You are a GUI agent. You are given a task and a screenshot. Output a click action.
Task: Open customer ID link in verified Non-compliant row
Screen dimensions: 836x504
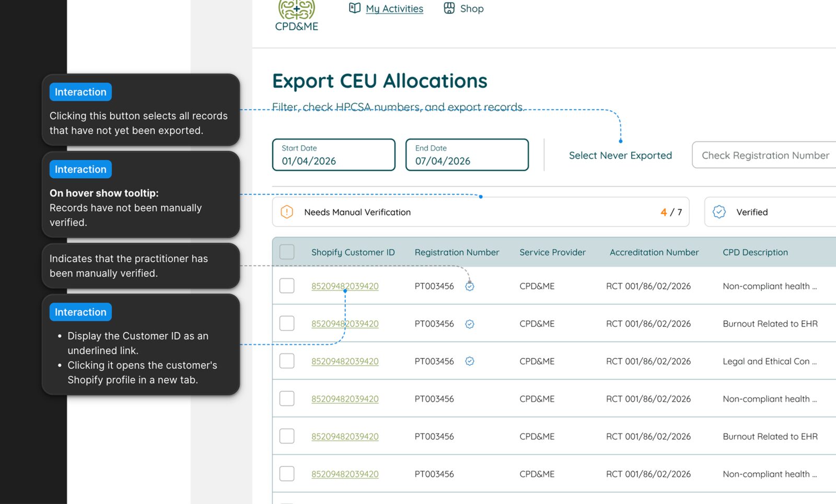pos(345,286)
